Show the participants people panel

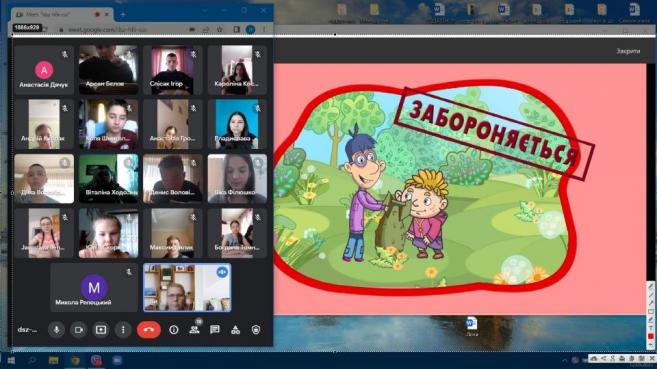click(194, 330)
